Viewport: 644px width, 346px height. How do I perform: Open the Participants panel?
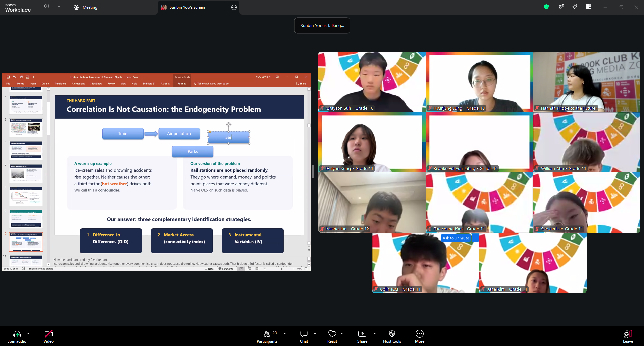[x=267, y=336]
